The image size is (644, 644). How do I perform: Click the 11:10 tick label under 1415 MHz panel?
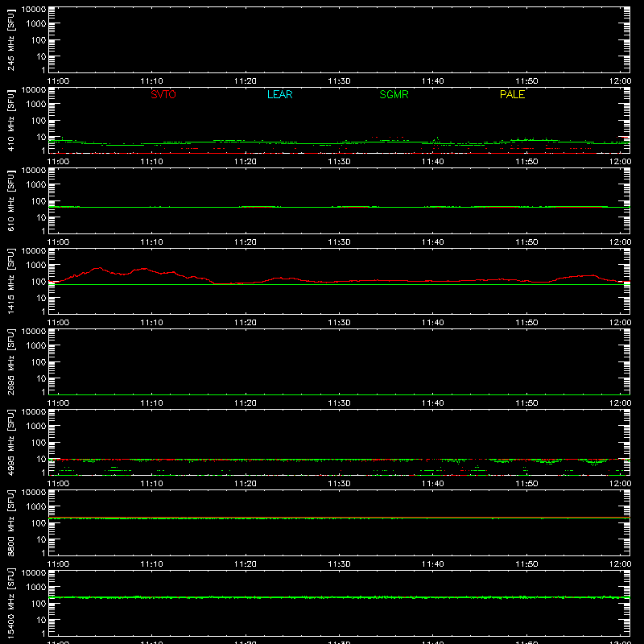[x=151, y=323]
